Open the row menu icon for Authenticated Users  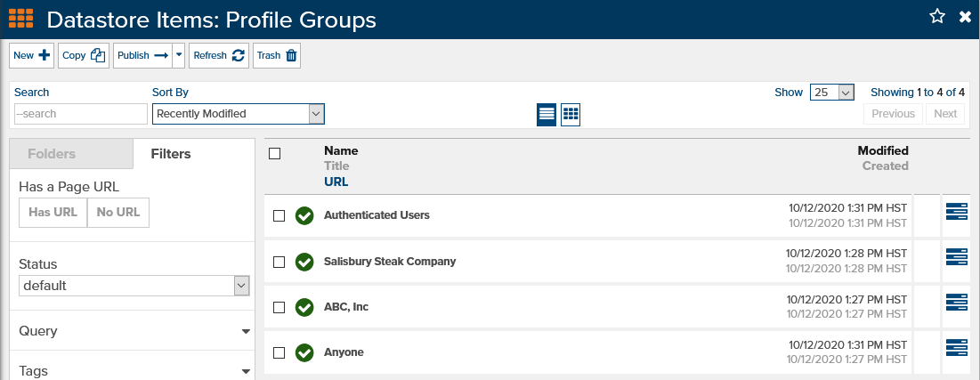click(956, 212)
